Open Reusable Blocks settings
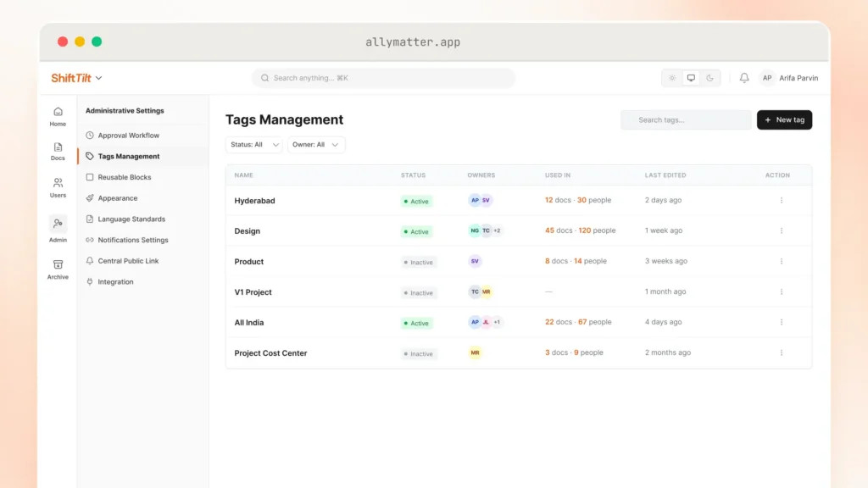Viewport: 868px width, 488px height. [x=125, y=177]
